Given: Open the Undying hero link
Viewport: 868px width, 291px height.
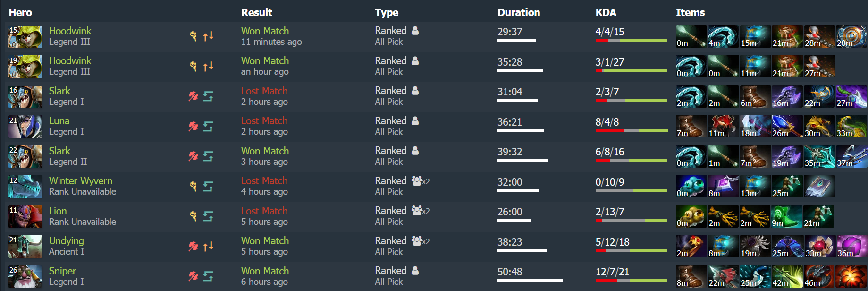Looking at the screenshot, I should (67, 241).
